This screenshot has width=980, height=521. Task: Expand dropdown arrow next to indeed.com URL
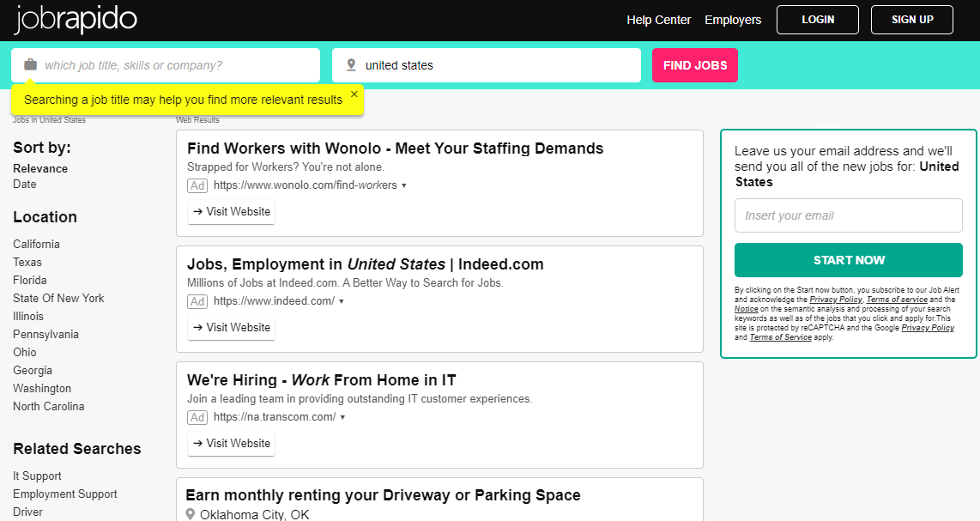tap(342, 301)
